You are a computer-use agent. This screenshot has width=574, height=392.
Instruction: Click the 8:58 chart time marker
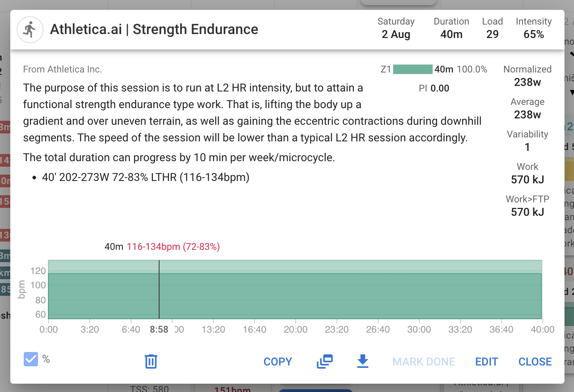159,329
